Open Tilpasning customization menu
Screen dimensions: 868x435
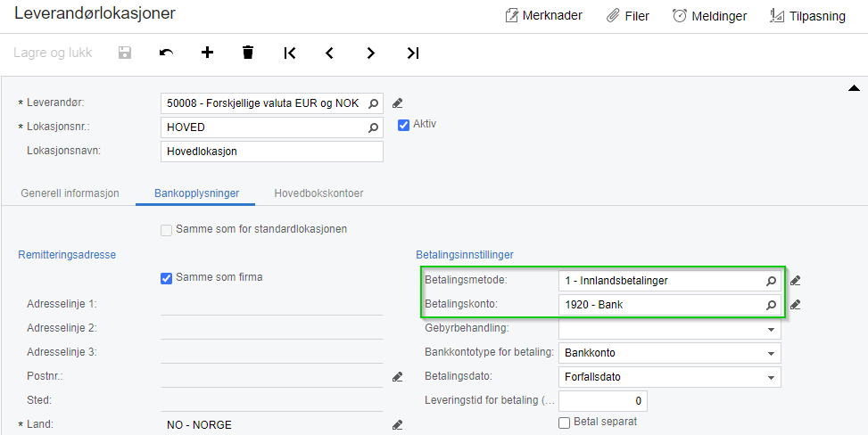pos(807,16)
